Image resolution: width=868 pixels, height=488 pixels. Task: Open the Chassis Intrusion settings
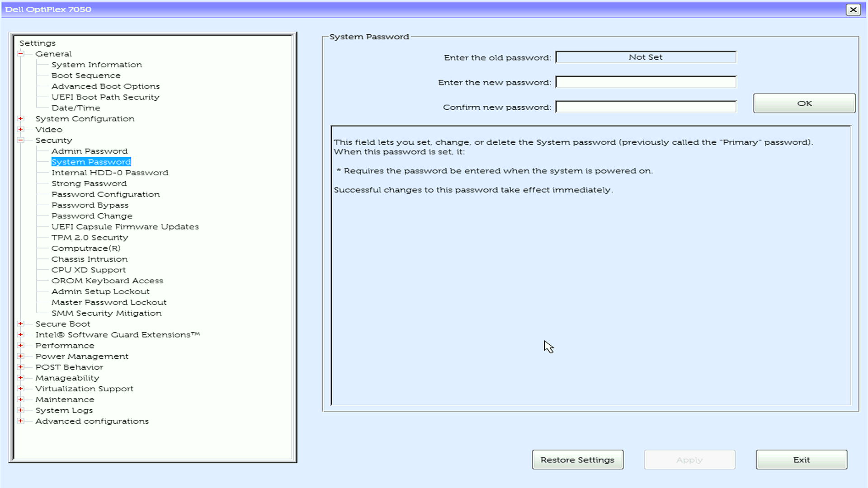(90, 259)
